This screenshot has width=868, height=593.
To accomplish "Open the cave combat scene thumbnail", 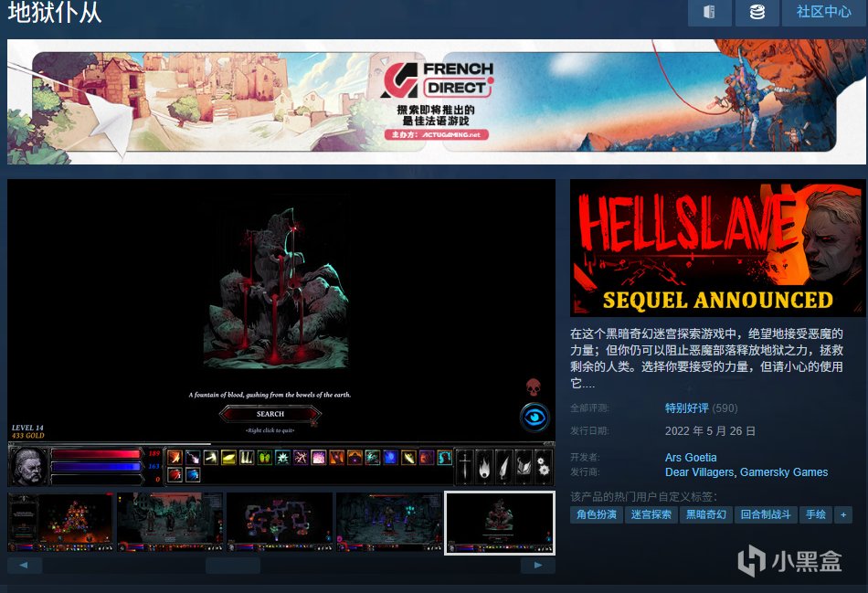I will 389,522.
